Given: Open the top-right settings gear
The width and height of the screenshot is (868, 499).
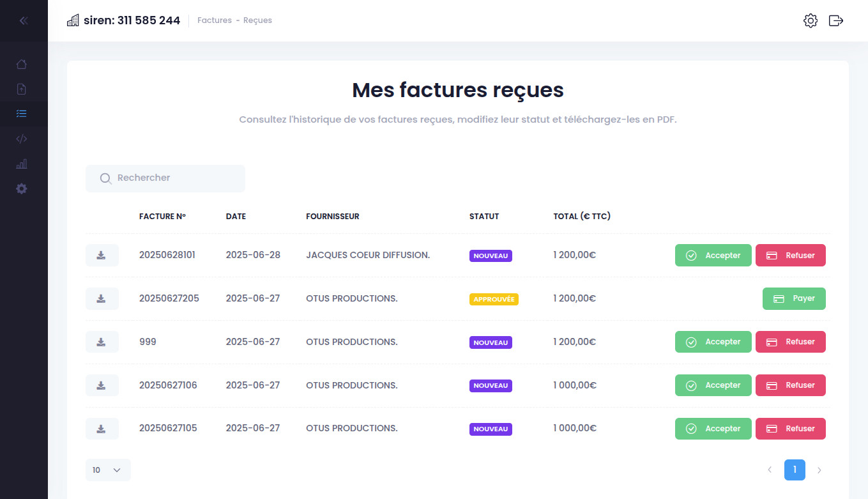Looking at the screenshot, I should (x=810, y=20).
